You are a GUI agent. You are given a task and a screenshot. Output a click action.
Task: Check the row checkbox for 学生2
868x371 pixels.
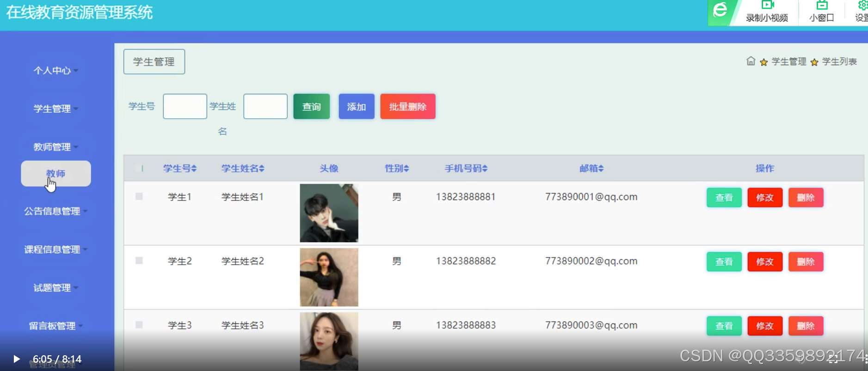coord(139,261)
